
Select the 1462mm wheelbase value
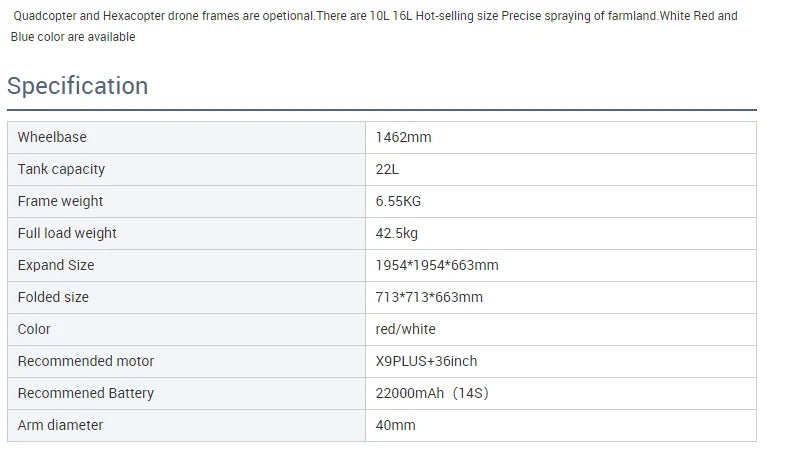pyautogui.click(x=403, y=137)
